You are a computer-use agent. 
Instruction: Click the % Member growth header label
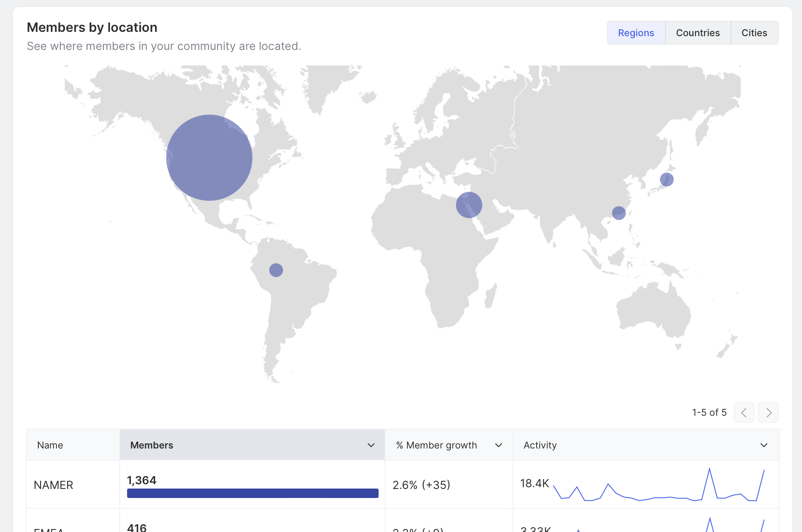point(436,445)
